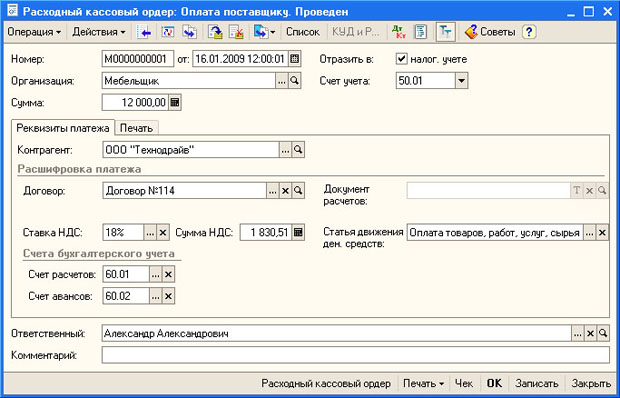Clear the Счет расчетов field with X

[x=168, y=274]
